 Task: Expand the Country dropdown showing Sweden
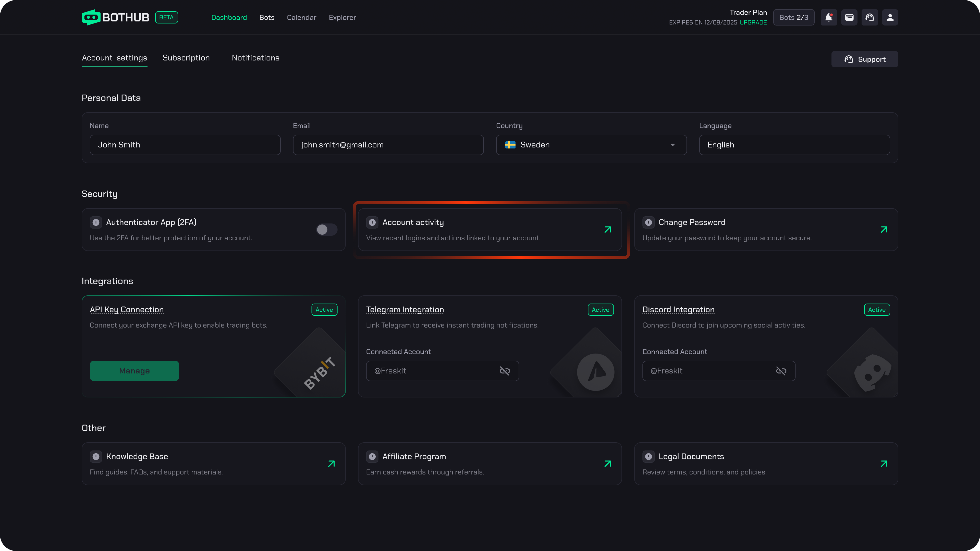(591, 145)
